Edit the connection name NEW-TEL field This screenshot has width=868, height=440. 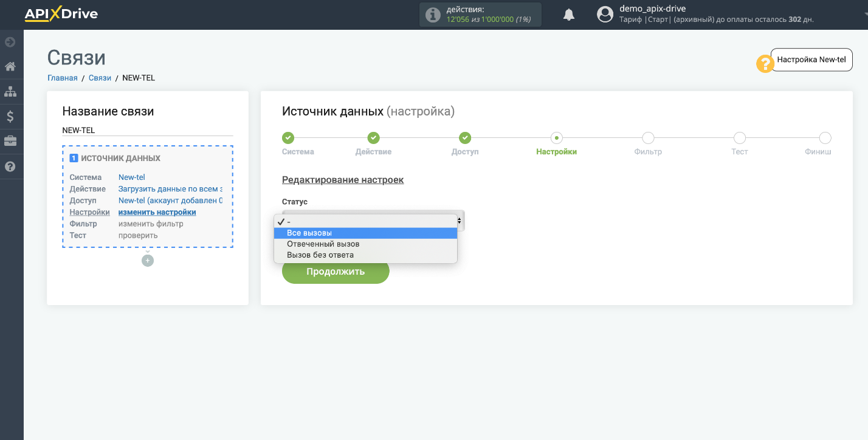tap(148, 130)
